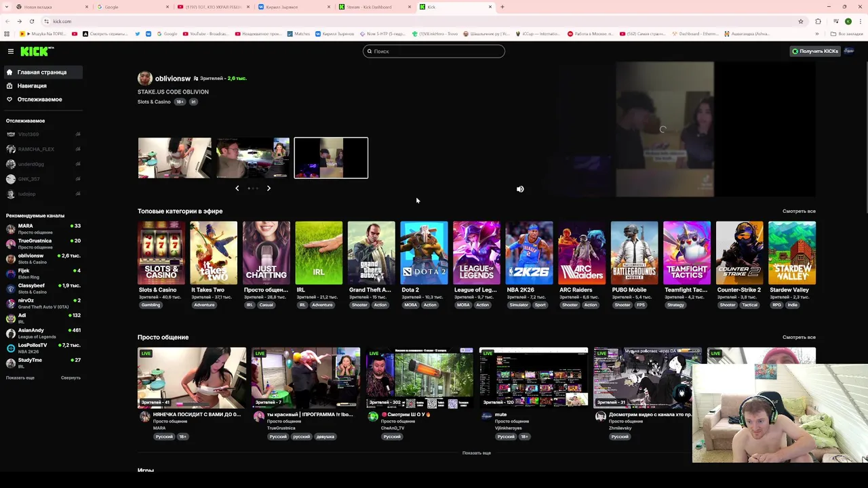
Task: Open the League of Legends category cover
Action: point(477,253)
